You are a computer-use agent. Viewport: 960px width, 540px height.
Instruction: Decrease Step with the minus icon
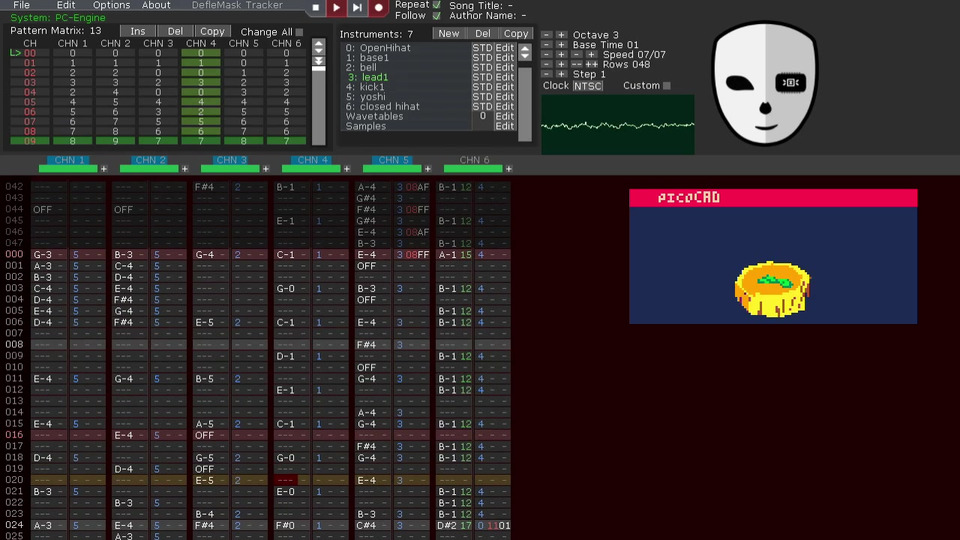(546, 74)
